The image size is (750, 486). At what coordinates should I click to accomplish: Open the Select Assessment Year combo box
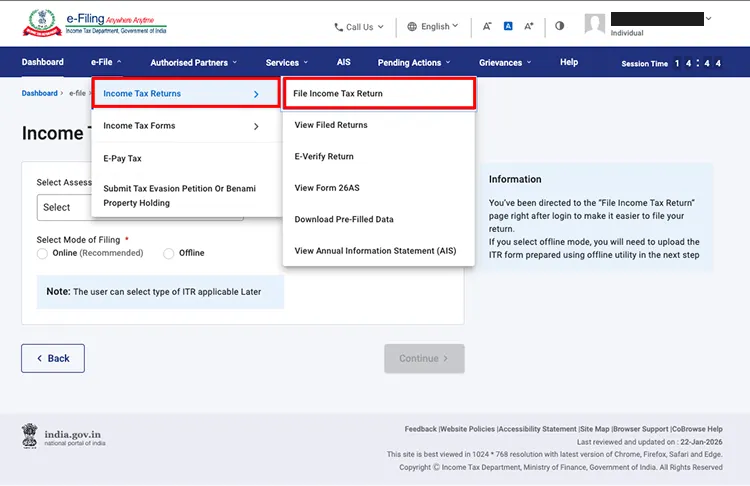click(140, 207)
